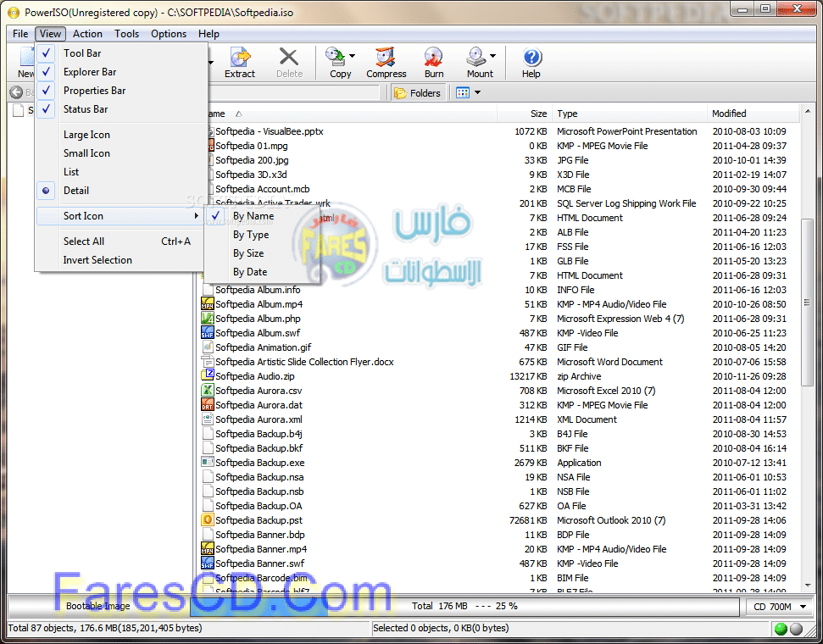823x644 pixels.
Task: Click the Back arrow icon
Action: coord(16,92)
